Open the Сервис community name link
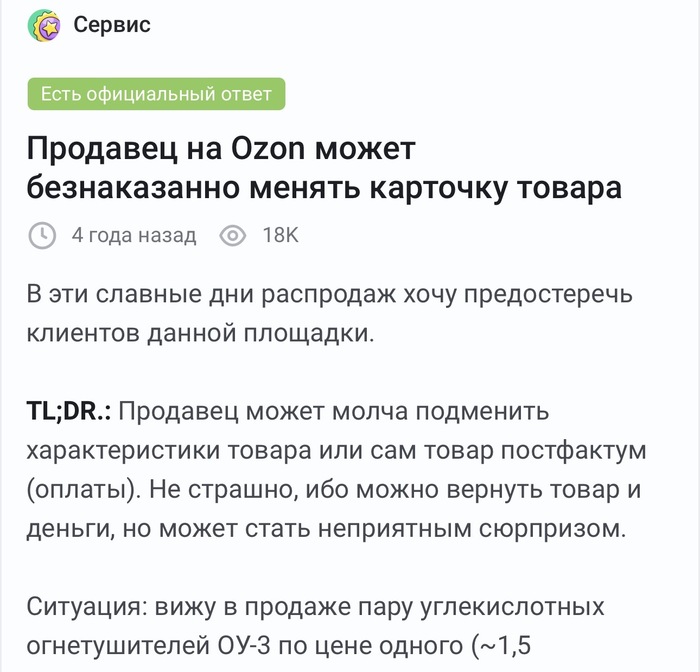The width and height of the screenshot is (700, 672). tap(111, 26)
